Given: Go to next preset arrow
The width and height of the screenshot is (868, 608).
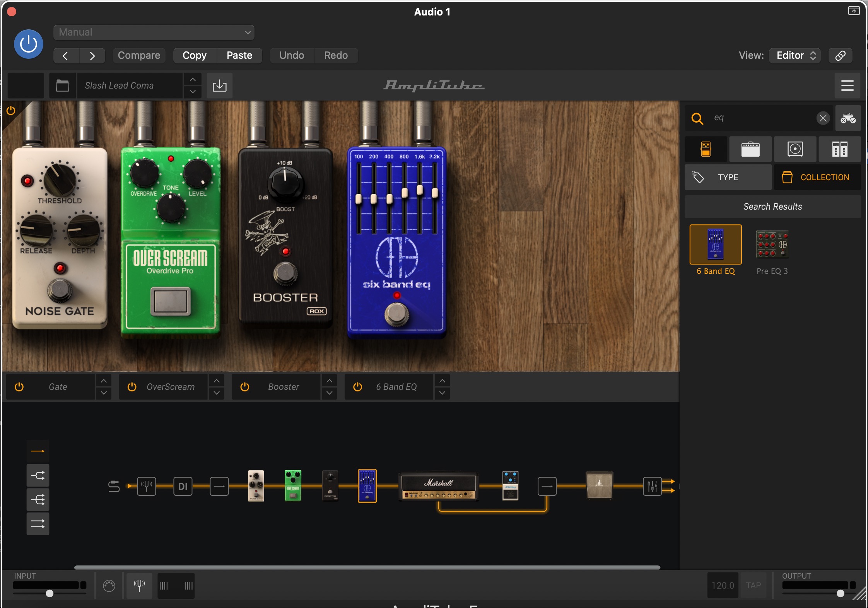Looking at the screenshot, I should [92, 56].
